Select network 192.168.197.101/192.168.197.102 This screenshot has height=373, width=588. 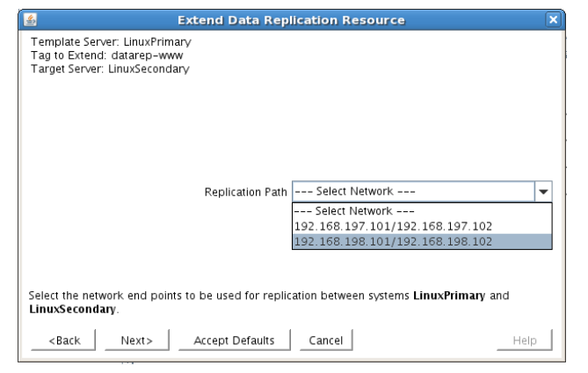(x=393, y=226)
